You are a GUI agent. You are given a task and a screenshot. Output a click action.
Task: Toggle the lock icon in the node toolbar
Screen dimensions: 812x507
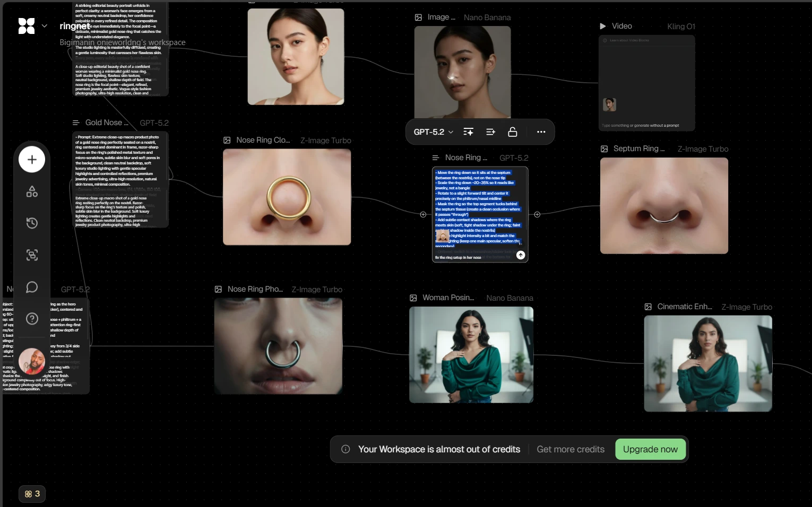513,132
